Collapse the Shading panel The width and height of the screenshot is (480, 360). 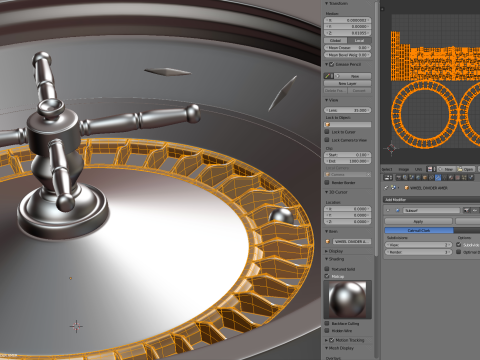click(327, 259)
